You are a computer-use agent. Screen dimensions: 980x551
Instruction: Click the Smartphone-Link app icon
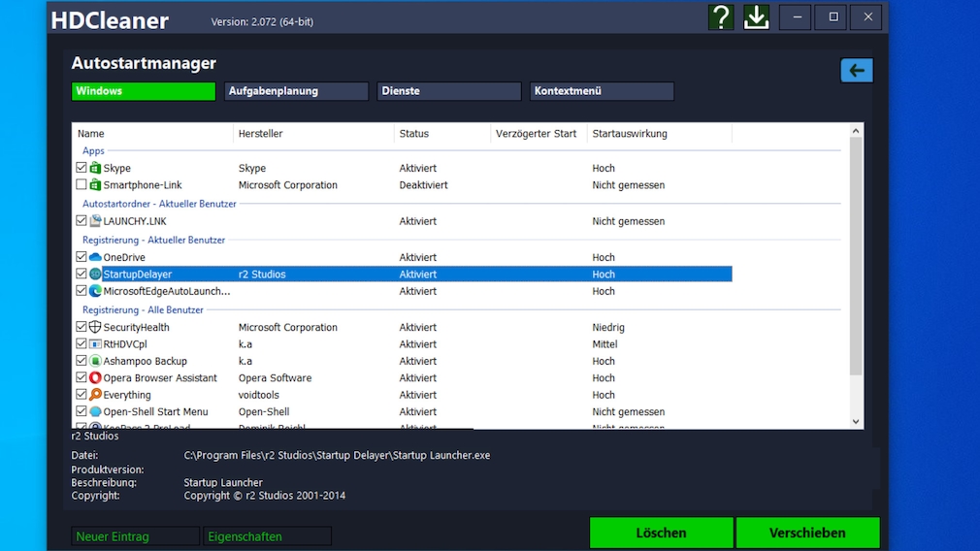[x=95, y=184]
